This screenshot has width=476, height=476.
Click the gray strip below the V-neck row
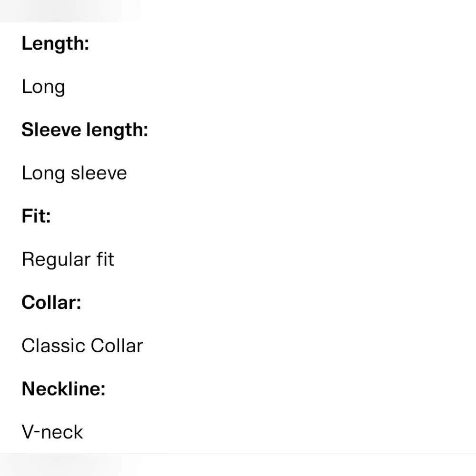tap(238, 465)
